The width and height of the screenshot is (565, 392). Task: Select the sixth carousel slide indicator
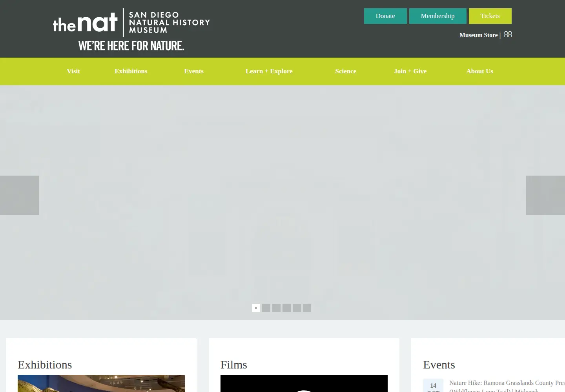307,308
